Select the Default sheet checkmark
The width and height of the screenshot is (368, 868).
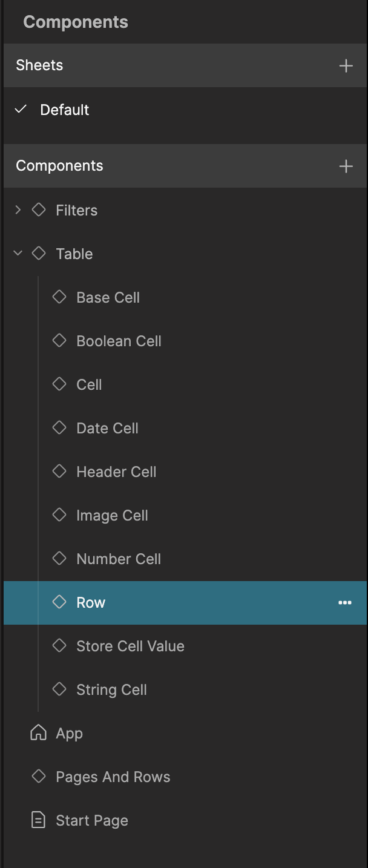click(21, 110)
